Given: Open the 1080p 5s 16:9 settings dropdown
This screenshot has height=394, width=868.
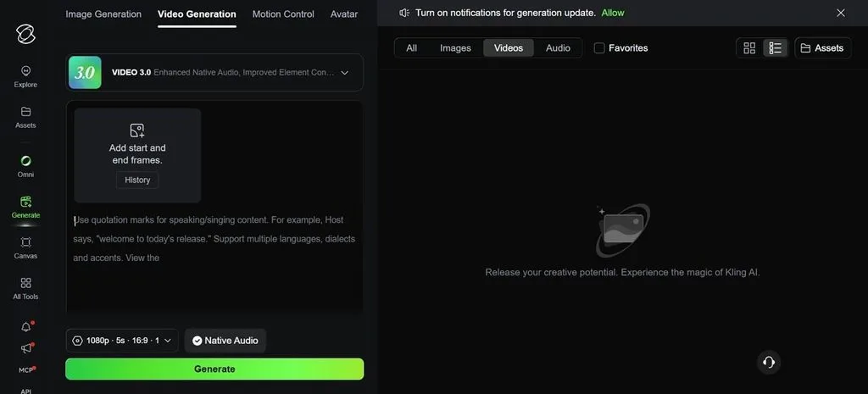Looking at the screenshot, I should (122, 341).
